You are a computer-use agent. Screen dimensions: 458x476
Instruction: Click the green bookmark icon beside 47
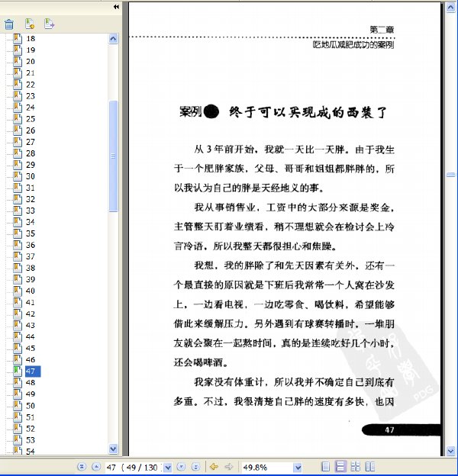coord(18,371)
